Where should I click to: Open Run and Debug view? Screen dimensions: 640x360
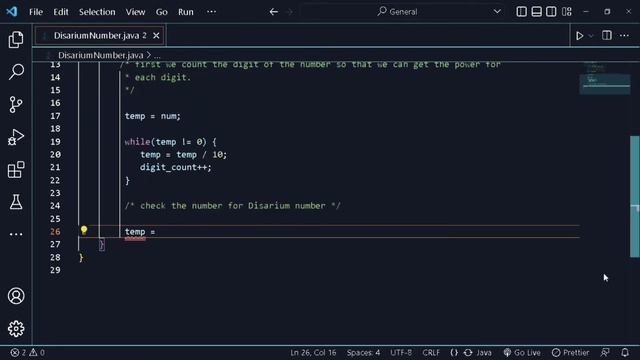coord(16,137)
